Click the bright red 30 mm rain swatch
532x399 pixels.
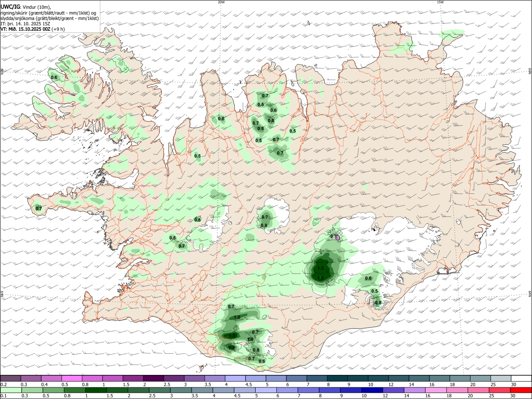520,390
